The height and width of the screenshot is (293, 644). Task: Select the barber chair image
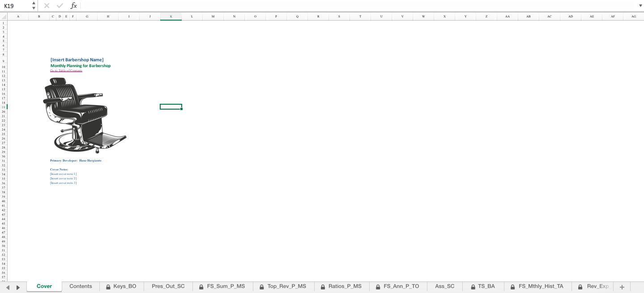(85, 115)
